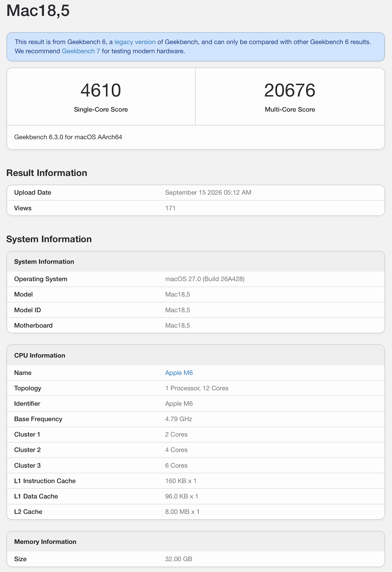Click the Multi-Core Score label
The height and width of the screenshot is (572, 392).
coord(290,110)
